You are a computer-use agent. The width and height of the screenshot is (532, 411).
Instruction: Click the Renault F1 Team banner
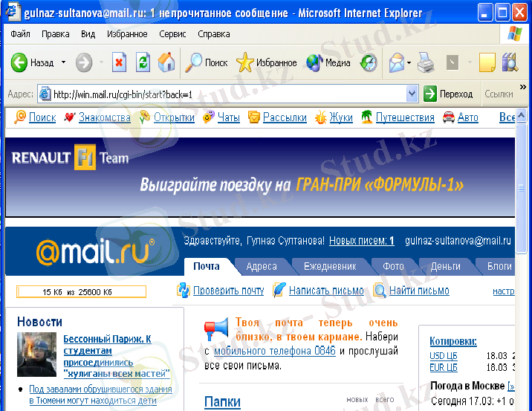pos(260,177)
